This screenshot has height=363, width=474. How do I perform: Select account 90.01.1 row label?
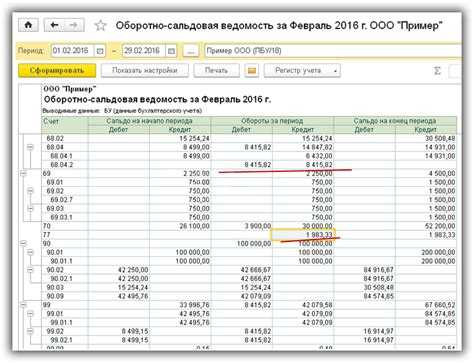pos(61,261)
